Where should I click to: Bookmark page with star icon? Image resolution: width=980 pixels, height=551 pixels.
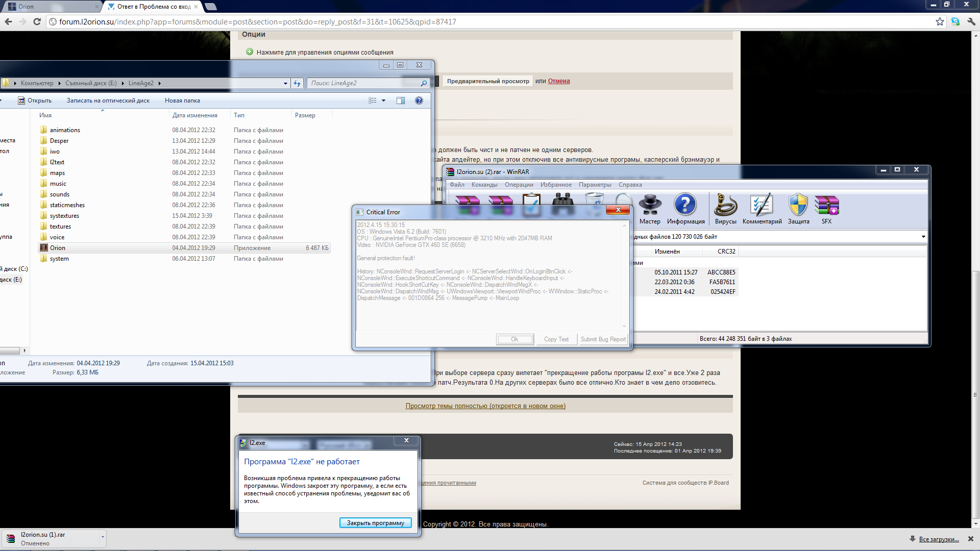[940, 21]
